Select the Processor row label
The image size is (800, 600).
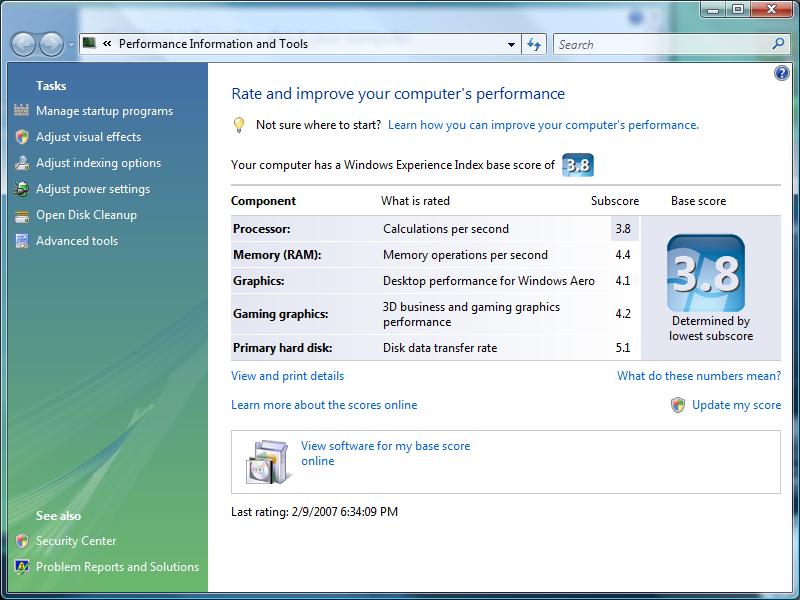tap(261, 229)
